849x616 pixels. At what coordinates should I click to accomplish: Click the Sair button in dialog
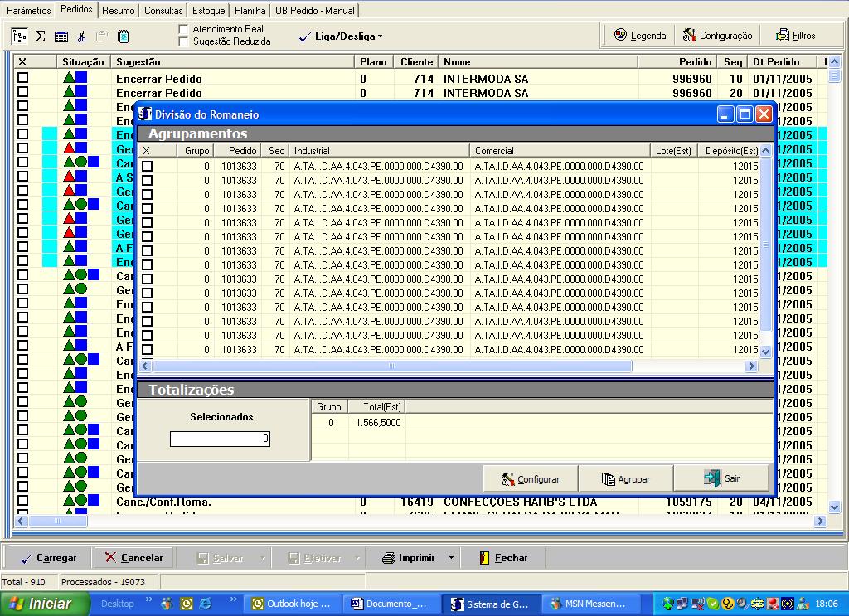coord(721,478)
